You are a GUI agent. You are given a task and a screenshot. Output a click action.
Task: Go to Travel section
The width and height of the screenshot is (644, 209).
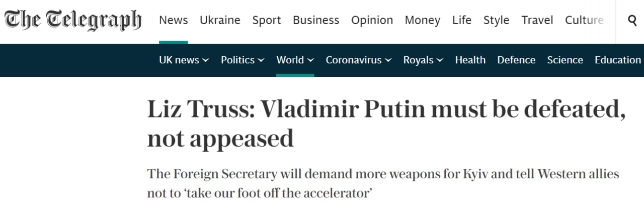(537, 21)
